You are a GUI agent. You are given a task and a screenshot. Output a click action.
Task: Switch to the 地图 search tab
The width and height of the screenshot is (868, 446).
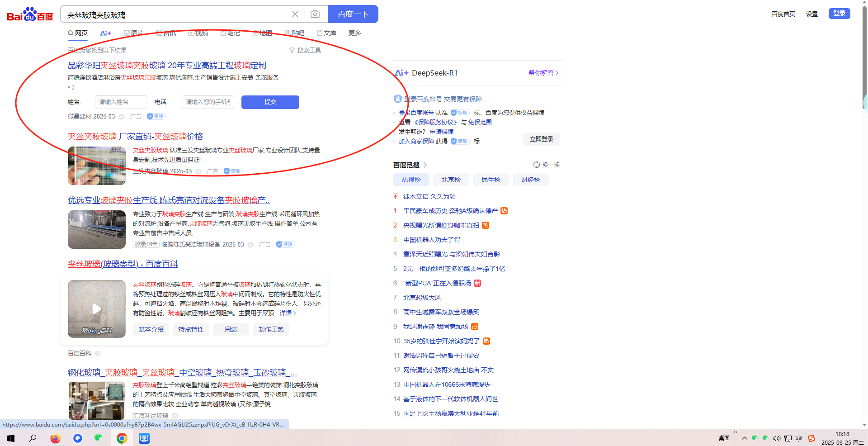click(262, 33)
